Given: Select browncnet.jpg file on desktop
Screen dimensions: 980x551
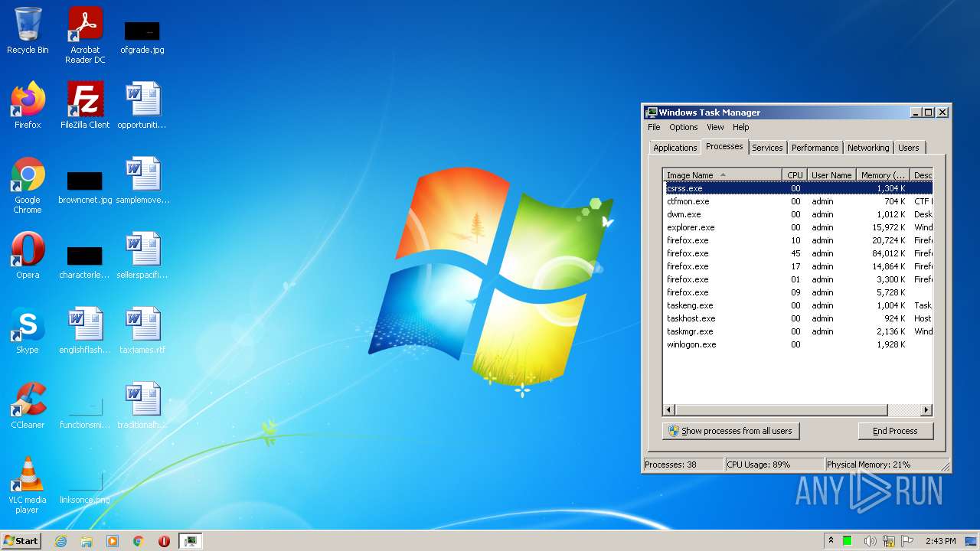Looking at the screenshot, I should click(85, 187).
